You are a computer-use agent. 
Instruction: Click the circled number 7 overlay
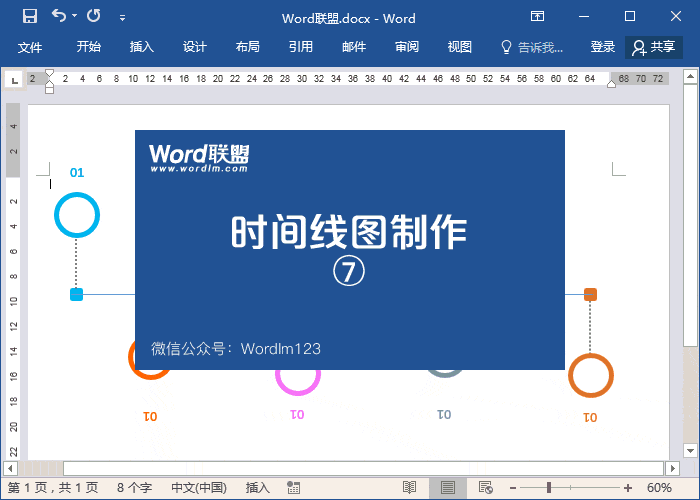pyautogui.click(x=349, y=271)
